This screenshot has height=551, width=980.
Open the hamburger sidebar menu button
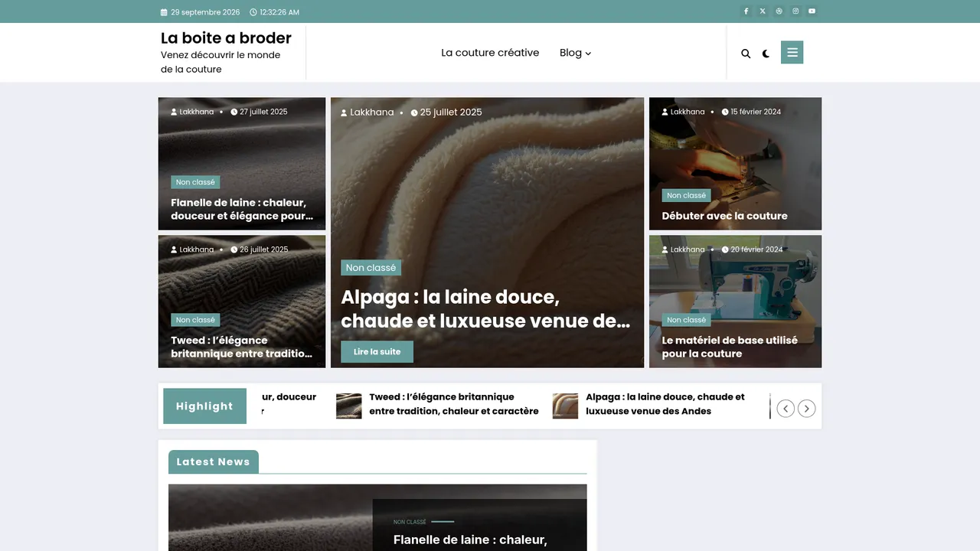pos(792,52)
